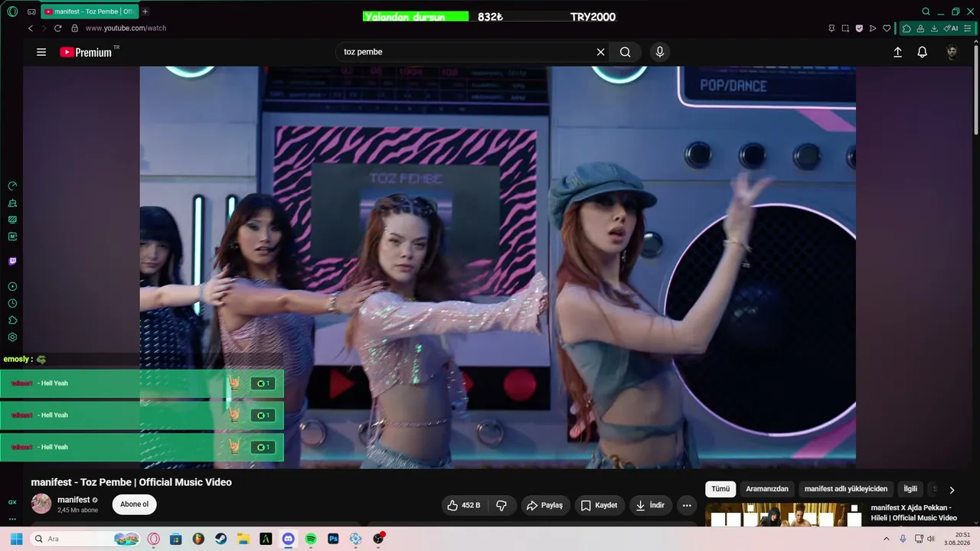Screen dimensions: 980x551
Task: Like the video with 452 B likes
Action: click(465, 505)
